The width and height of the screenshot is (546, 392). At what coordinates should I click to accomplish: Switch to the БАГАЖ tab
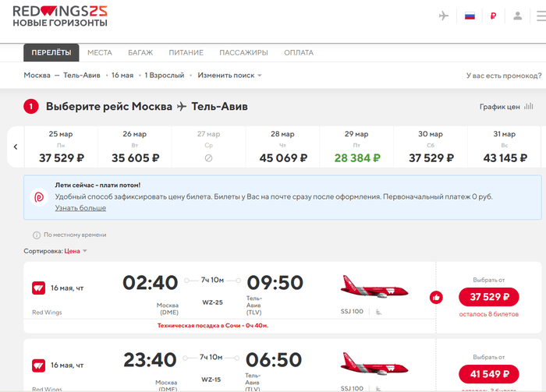140,52
